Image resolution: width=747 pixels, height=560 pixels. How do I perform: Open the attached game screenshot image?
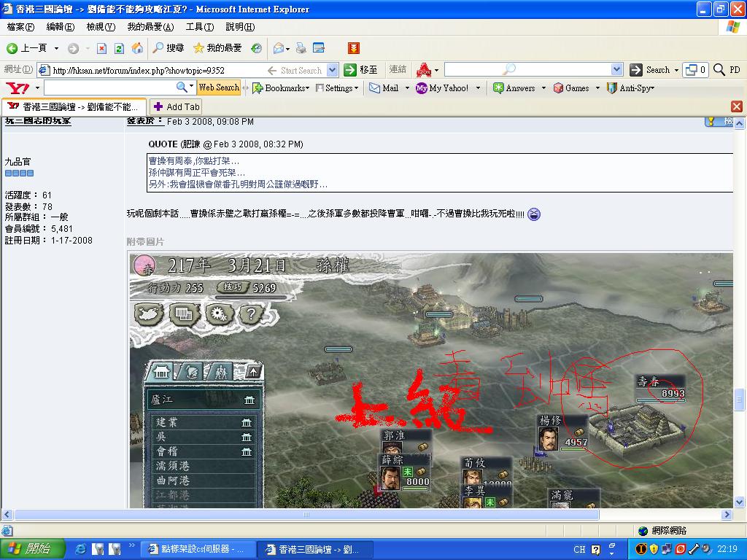click(431, 380)
